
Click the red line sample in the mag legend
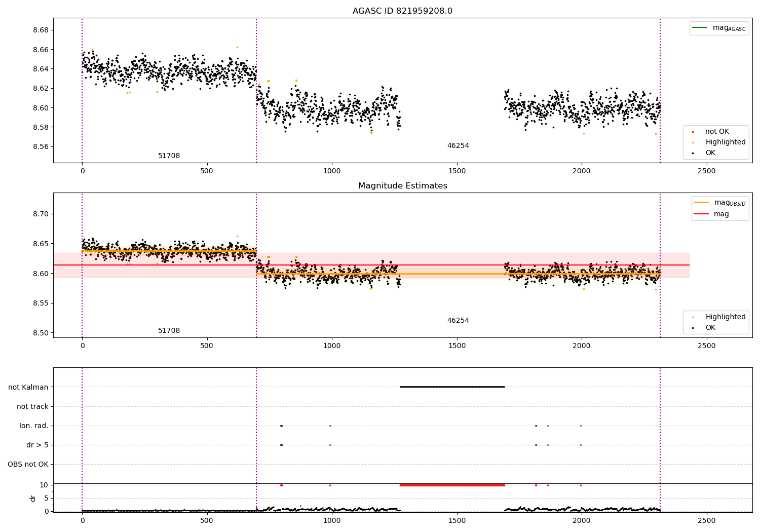coord(701,214)
